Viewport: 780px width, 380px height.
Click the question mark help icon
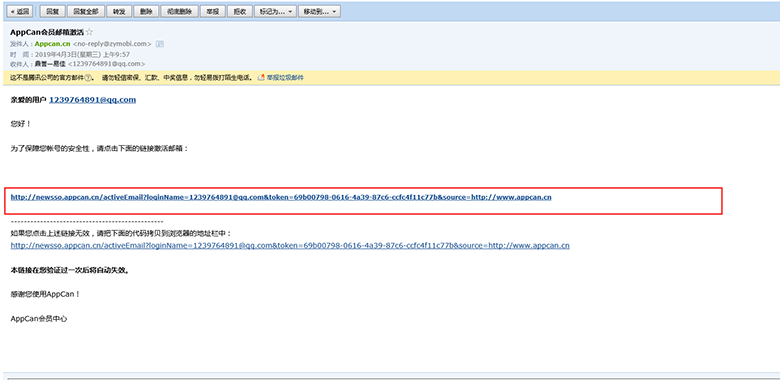(88, 78)
